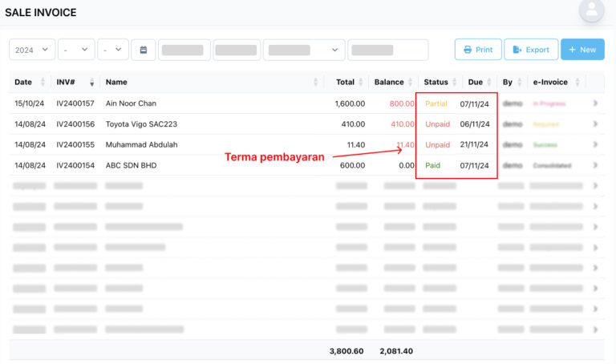616x364 pixels.
Task: Open the 2024 year dropdown
Action: 32,50
